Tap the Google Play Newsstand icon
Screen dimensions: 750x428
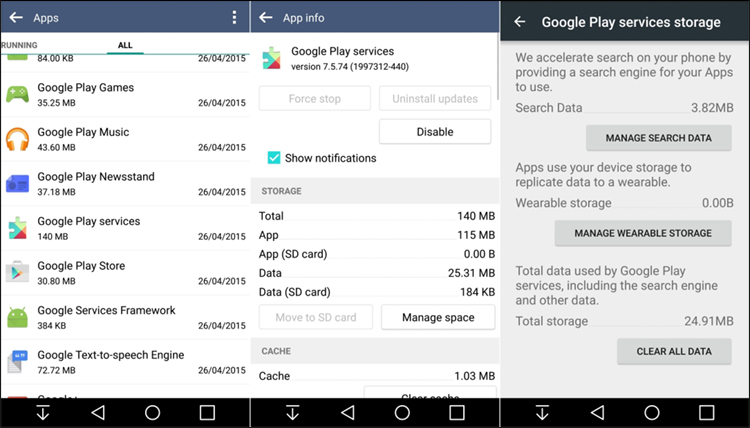click(x=18, y=183)
